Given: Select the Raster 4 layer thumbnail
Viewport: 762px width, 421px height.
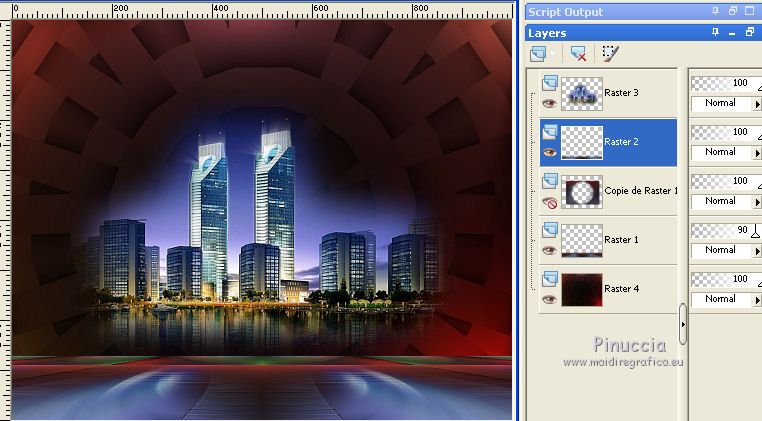Looking at the screenshot, I should point(582,290).
